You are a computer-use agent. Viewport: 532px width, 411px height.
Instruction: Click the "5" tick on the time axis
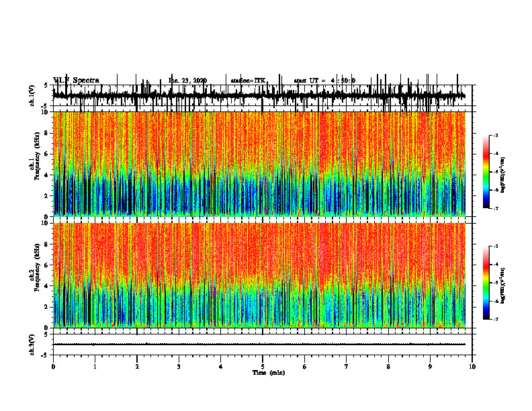pos(263,367)
